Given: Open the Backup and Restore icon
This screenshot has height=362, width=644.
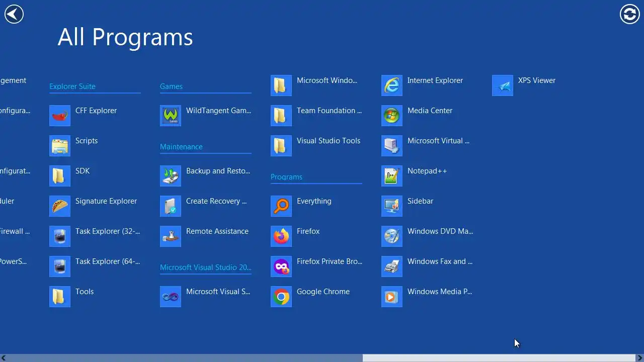Looking at the screenshot, I should pyautogui.click(x=171, y=176).
